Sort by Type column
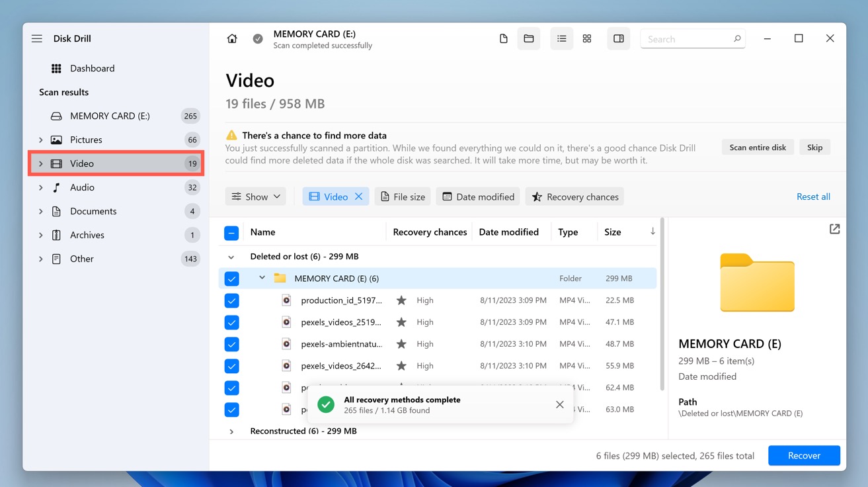868x487 pixels. click(568, 232)
